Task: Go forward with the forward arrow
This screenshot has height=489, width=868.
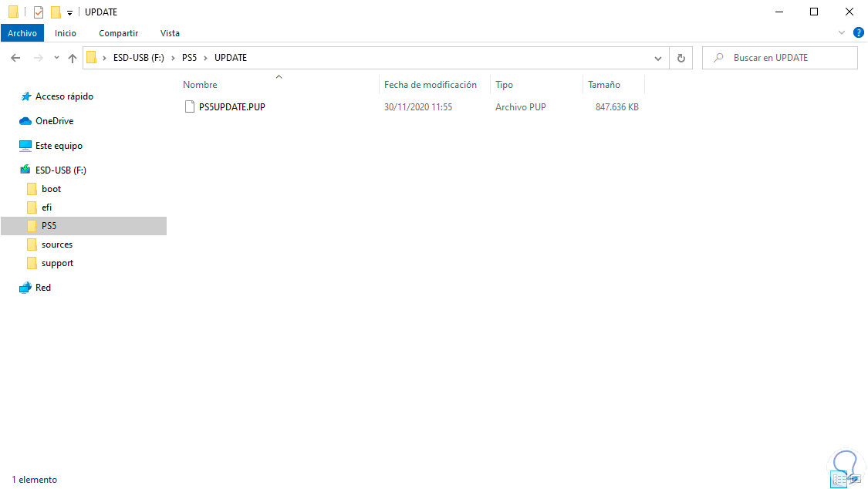Action: click(39, 58)
